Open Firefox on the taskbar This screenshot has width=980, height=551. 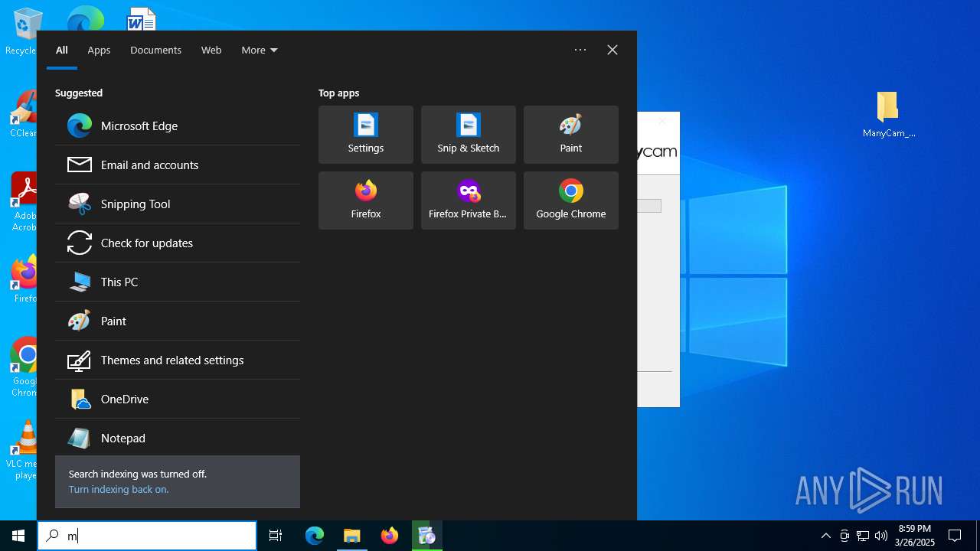pos(390,536)
